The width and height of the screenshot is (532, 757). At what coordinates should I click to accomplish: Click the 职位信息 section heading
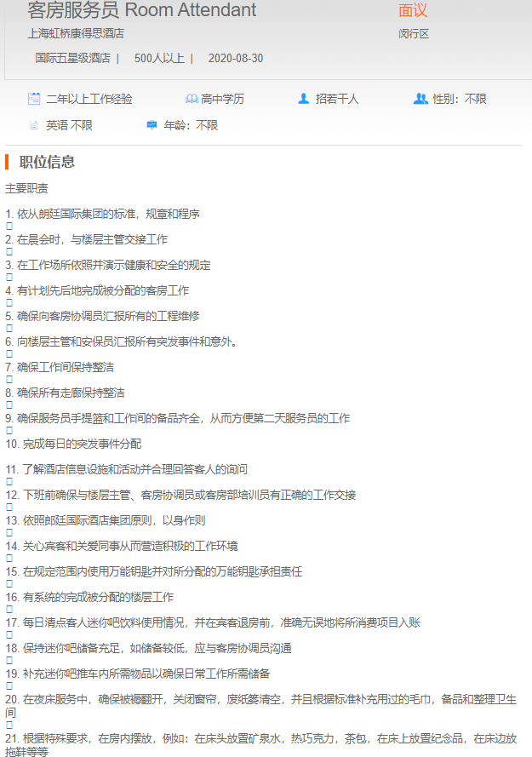point(47,162)
